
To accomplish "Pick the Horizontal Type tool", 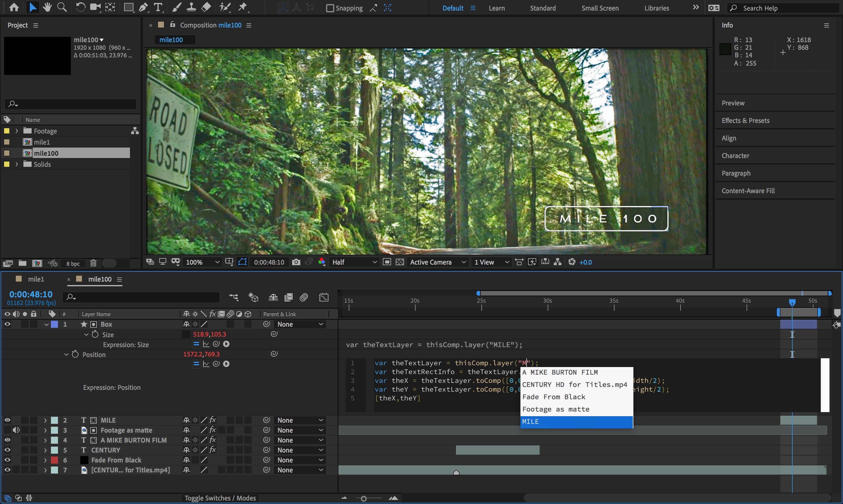I will click(x=158, y=7).
